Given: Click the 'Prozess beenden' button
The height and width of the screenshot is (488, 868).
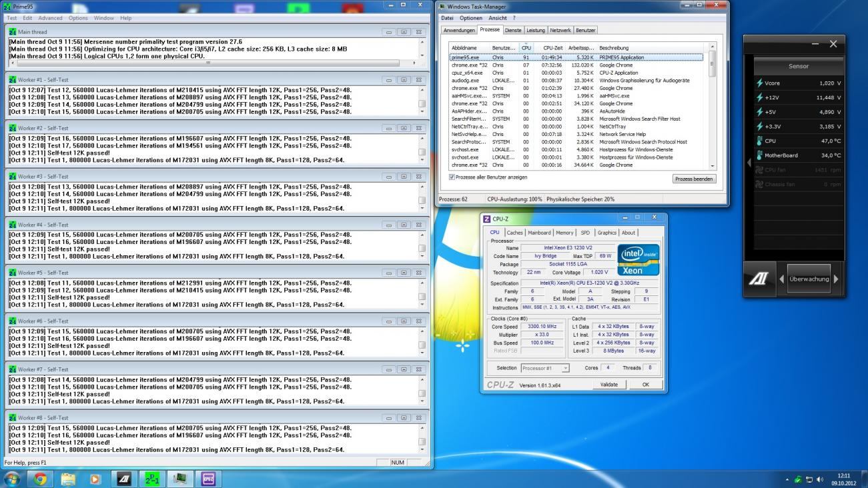Looking at the screenshot, I should point(694,179).
